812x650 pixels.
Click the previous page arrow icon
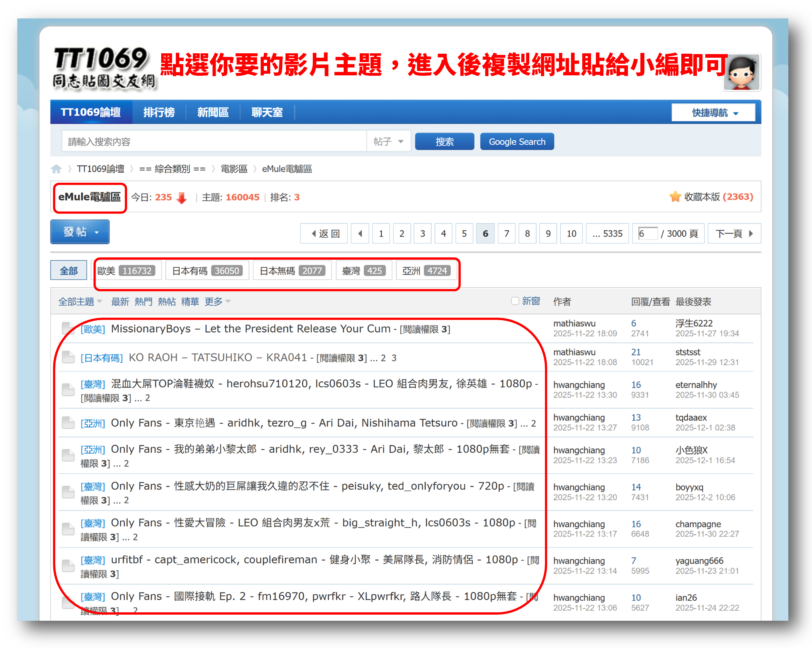360,234
